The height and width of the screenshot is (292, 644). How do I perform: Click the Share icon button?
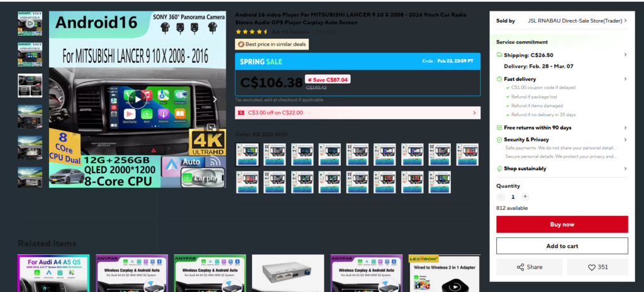pyautogui.click(x=529, y=267)
